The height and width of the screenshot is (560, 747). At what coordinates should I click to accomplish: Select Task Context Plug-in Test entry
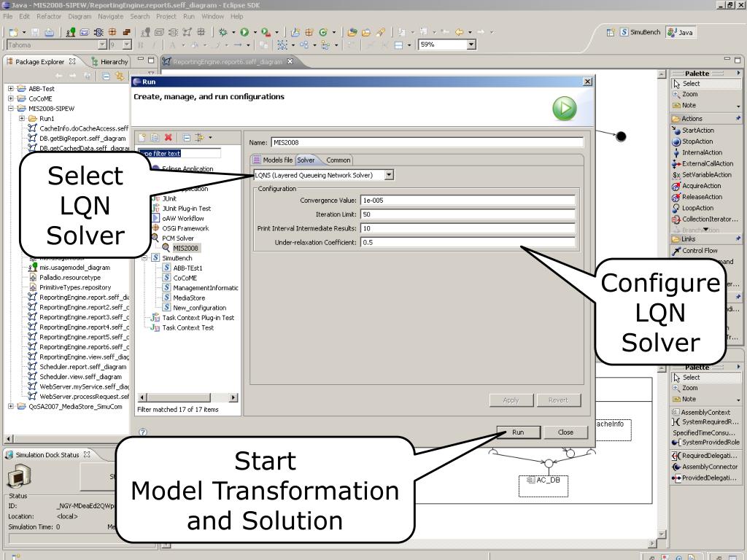198,318
